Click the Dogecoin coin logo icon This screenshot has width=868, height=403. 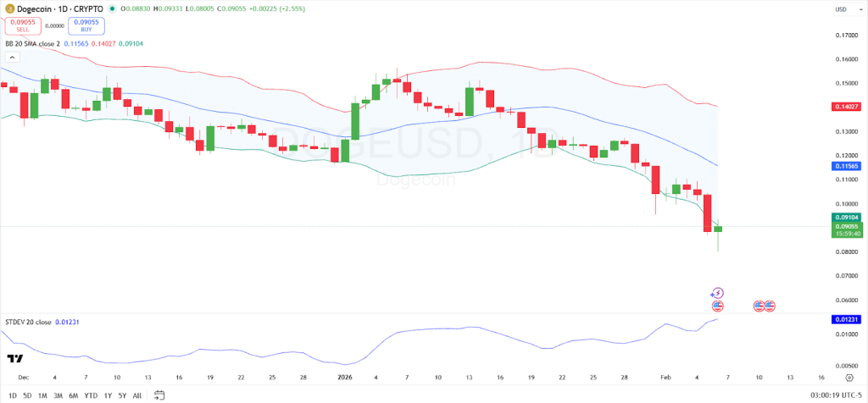click(9, 8)
